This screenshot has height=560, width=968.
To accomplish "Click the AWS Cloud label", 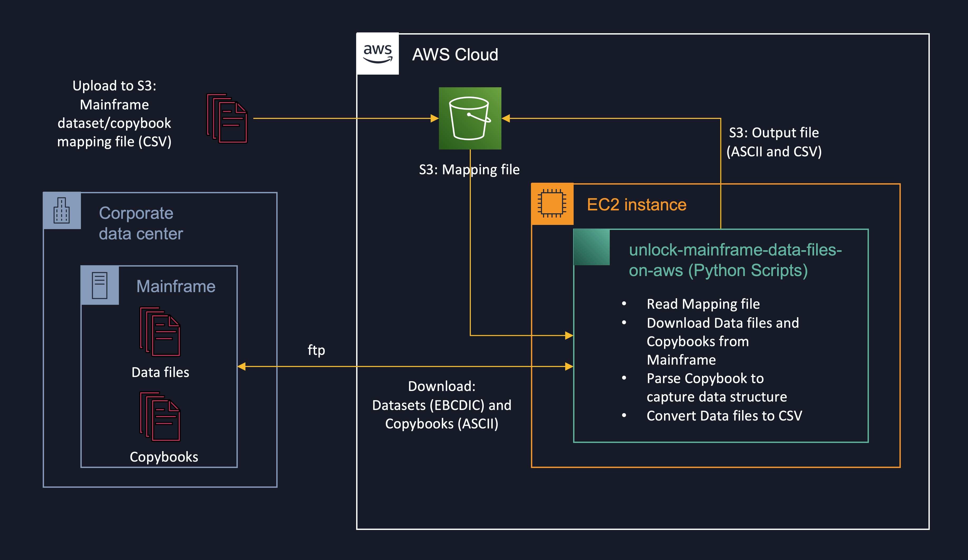I will (x=455, y=55).
